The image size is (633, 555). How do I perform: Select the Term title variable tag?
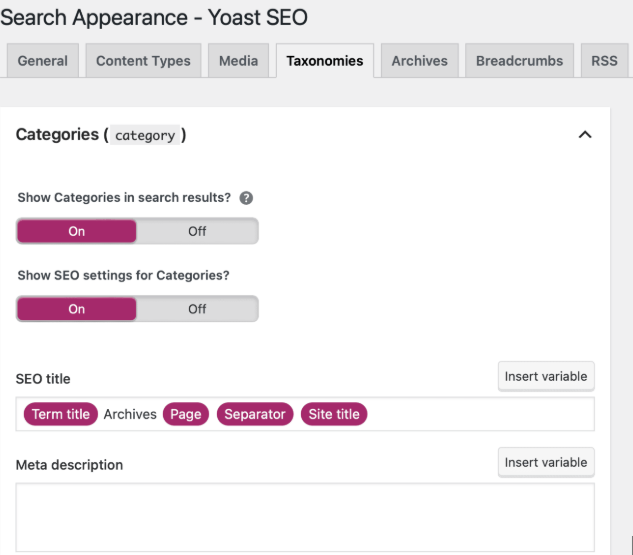click(x=60, y=414)
